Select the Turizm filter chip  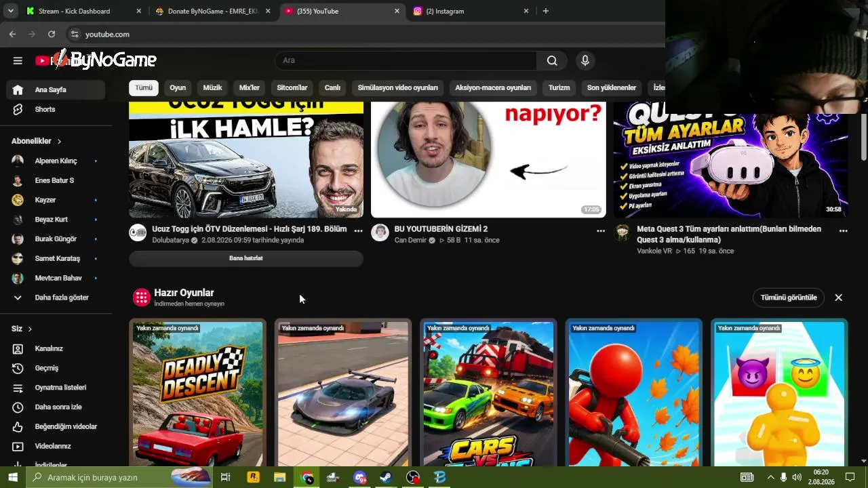[x=559, y=87]
